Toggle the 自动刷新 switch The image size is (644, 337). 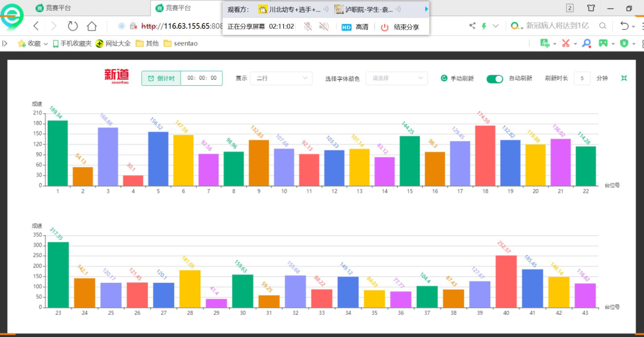(494, 79)
